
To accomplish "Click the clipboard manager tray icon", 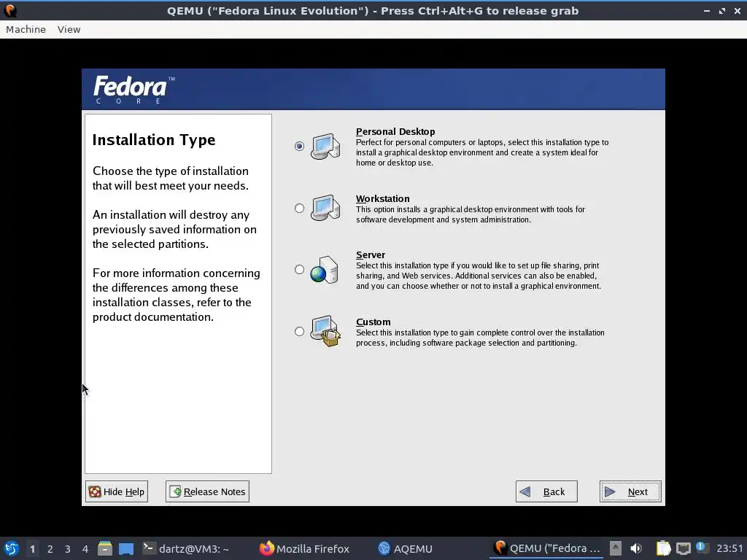I will click(x=663, y=548).
